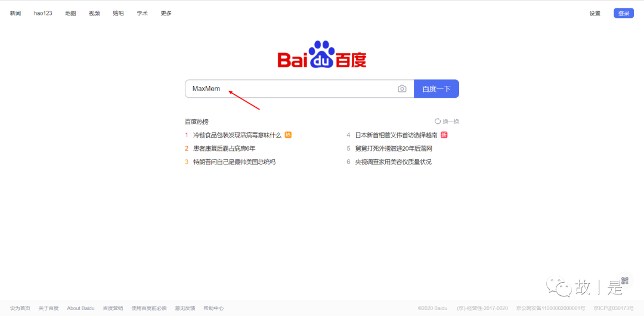Click 百度营销 footer link
The image size is (644, 316).
pyautogui.click(x=113, y=308)
